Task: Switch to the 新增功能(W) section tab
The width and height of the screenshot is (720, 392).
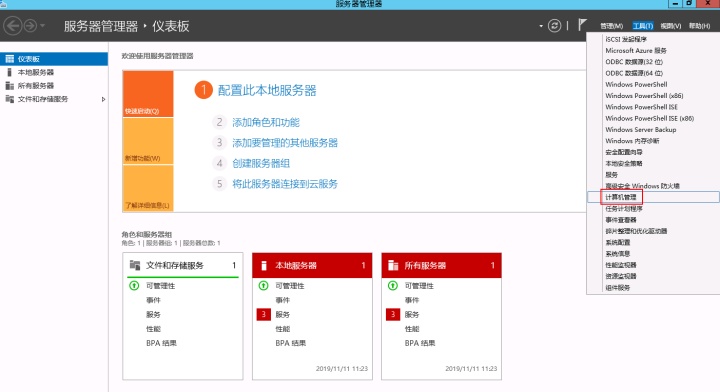Action: (x=148, y=141)
